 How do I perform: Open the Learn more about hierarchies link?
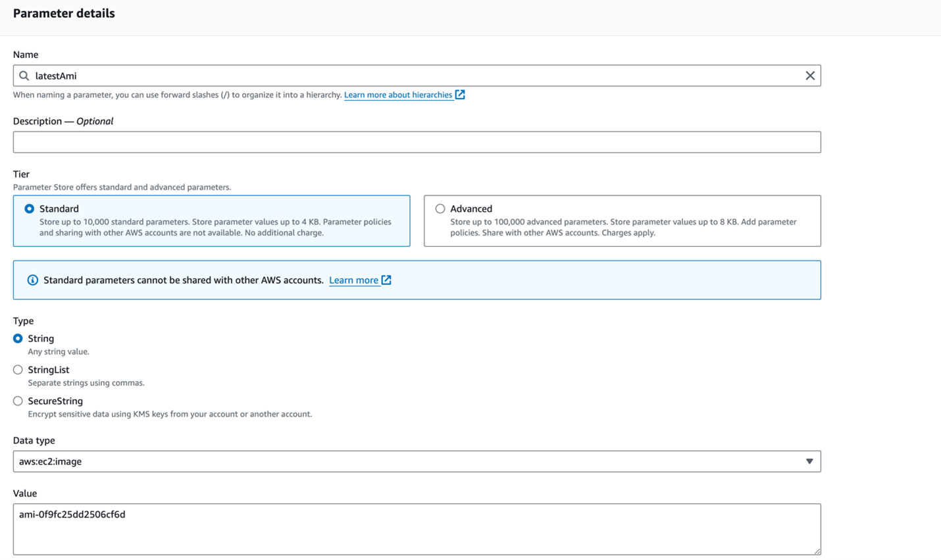point(397,94)
